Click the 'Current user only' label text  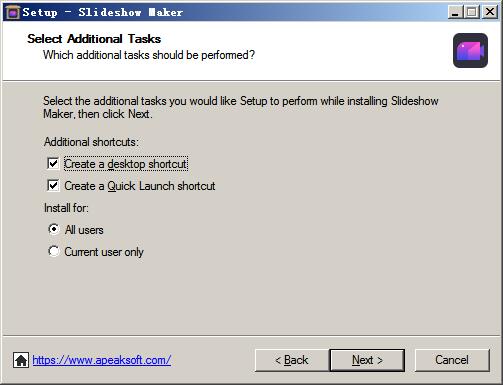(104, 252)
